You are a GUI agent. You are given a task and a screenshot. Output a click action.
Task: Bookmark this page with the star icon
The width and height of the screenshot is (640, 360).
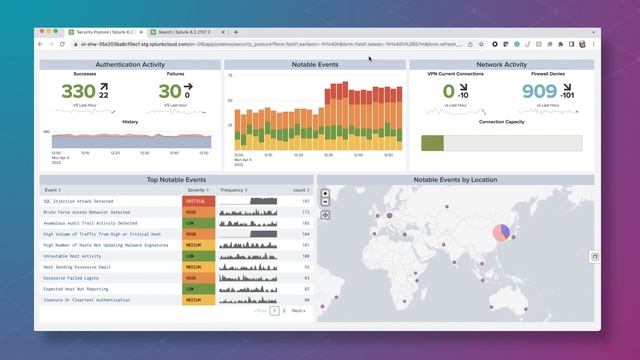(x=481, y=44)
